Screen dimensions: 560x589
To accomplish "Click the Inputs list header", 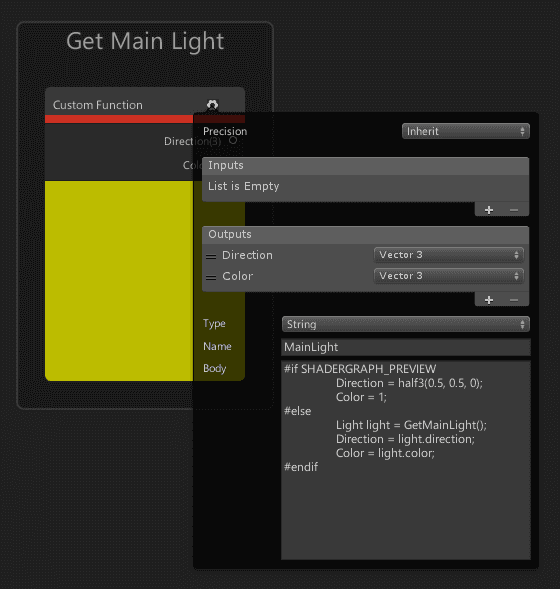I will [365, 165].
